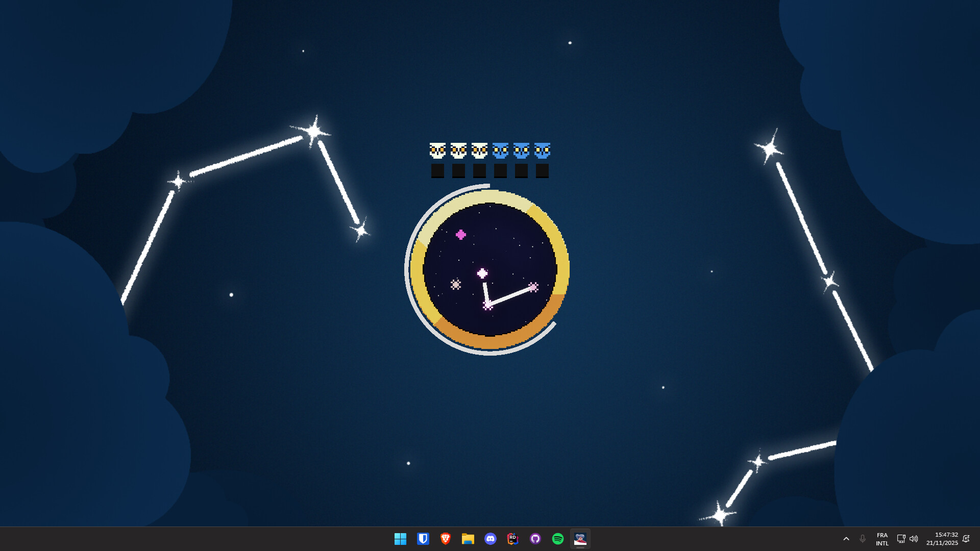Toggle the last empty slot below the owls
Image resolution: width=980 pixels, height=551 pixels.
[542, 171]
